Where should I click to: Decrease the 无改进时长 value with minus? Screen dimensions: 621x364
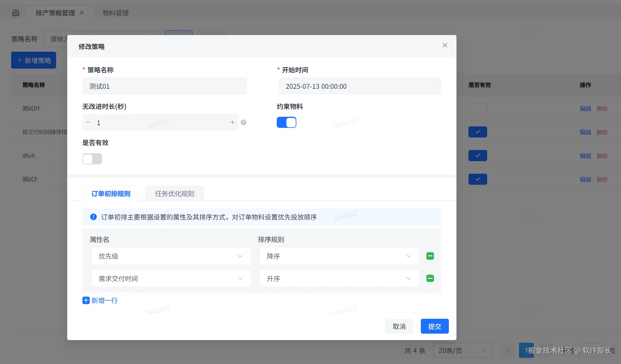(89, 122)
